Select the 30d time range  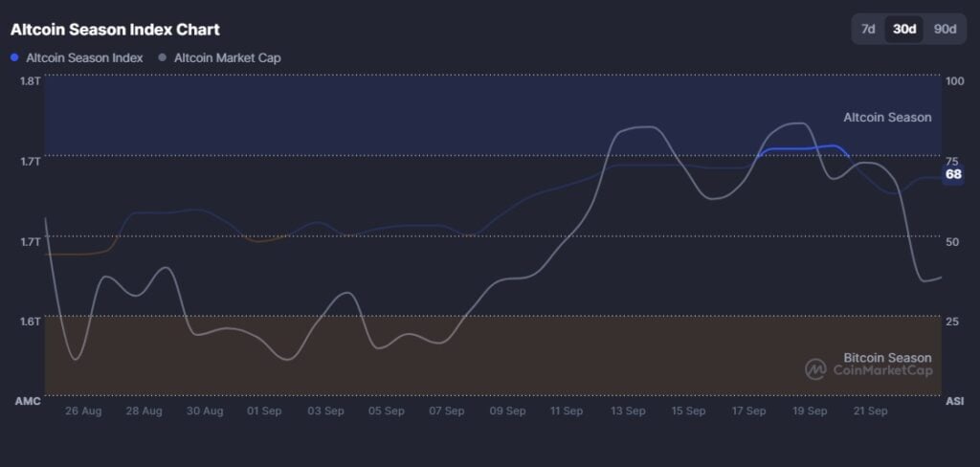(x=904, y=30)
